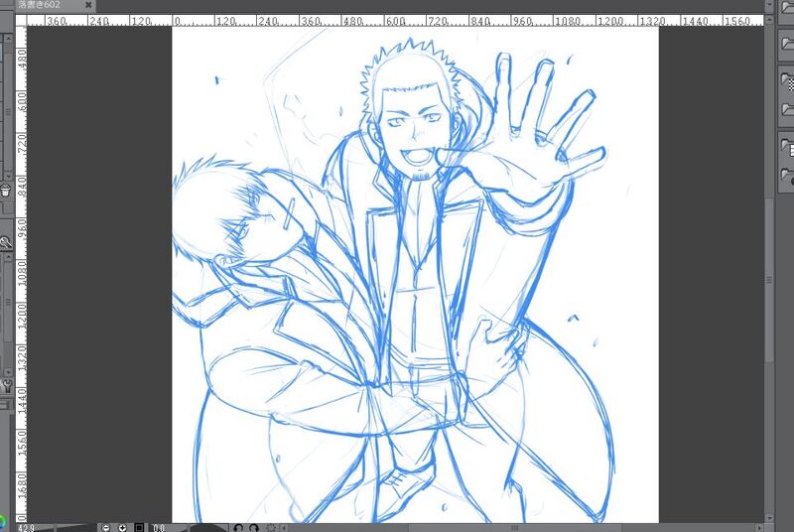The width and height of the screenshot is (794, 532).
Task: Rotate canvas counterclockwise using left rotate icon
Action: (x=238, y=528)
